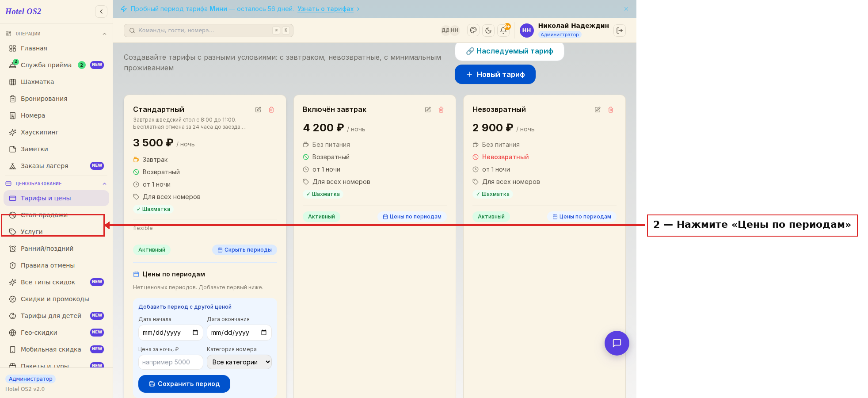This screenshot has width=868, height=398.
Task: Click Скрыть периоды on the Стандартный card
Action: [244, 250]
